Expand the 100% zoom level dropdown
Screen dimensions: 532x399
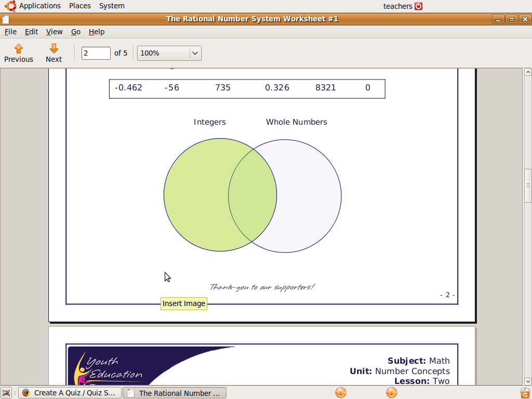[x=195, y=53]
